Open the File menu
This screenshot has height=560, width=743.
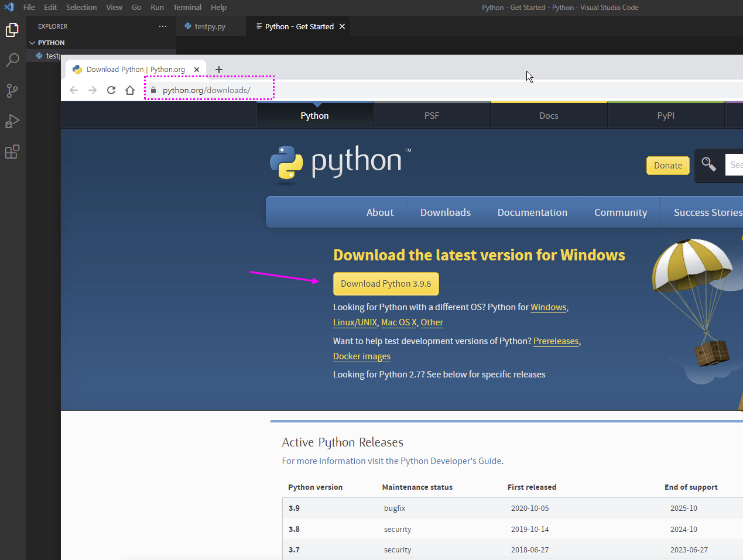pyautogui.click(x=29, y=7)
